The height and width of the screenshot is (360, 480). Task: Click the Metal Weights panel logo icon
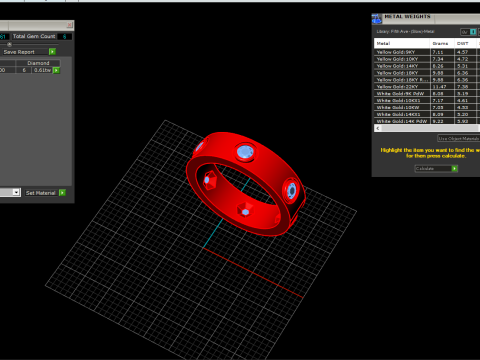click(x=377, y=19)
